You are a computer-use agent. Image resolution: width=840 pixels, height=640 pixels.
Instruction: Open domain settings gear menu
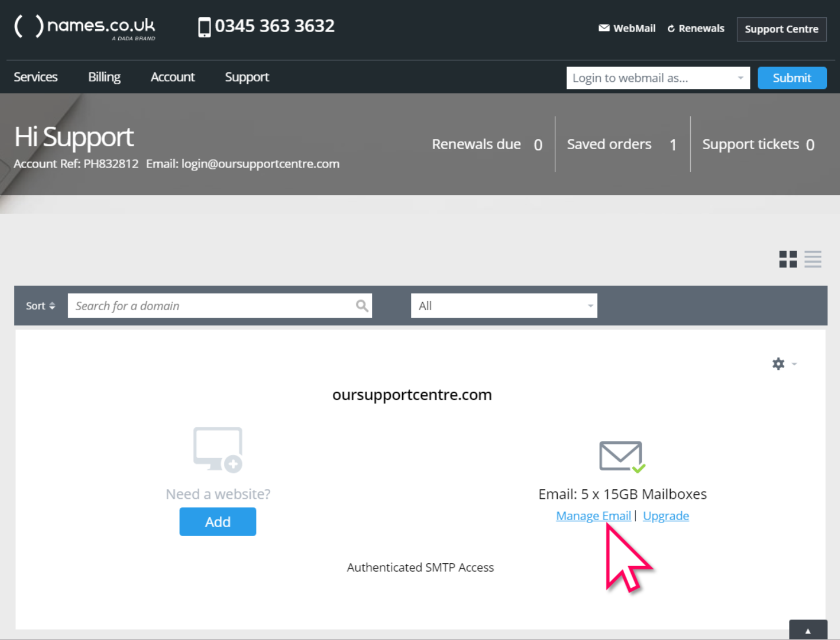click(x=784, y=364)
